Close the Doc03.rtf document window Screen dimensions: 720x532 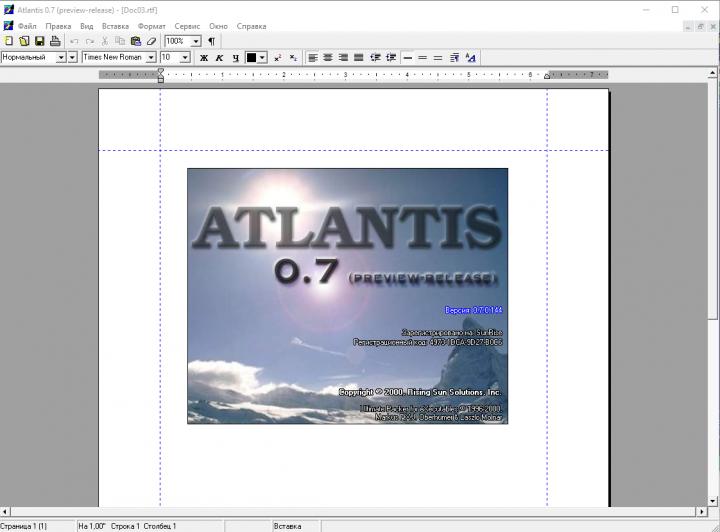pyautogui.click(x=713, y=27)
